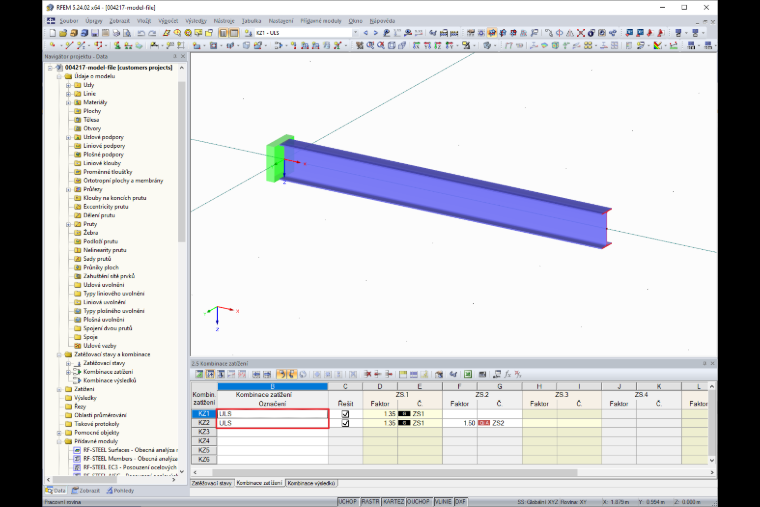The width and height of the screenshot is (760, 507).
Task: Select column B header in table
Action: pyautogui.click(x=272, y=386)
